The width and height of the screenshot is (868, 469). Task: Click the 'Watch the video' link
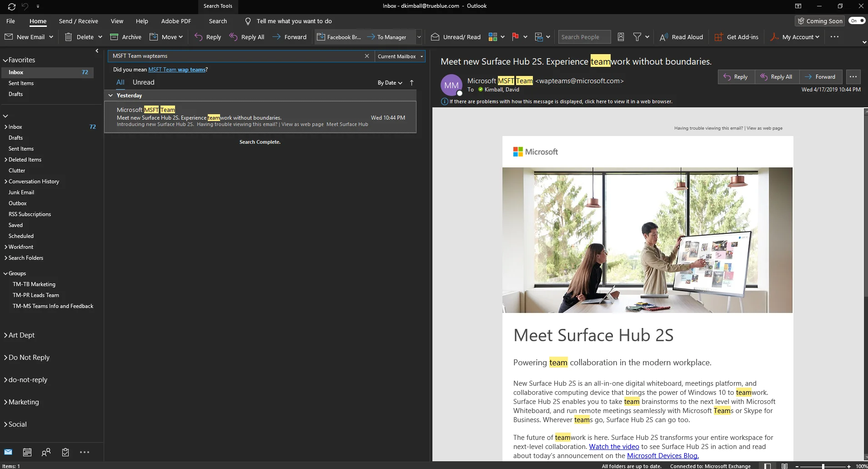point(614,447)
